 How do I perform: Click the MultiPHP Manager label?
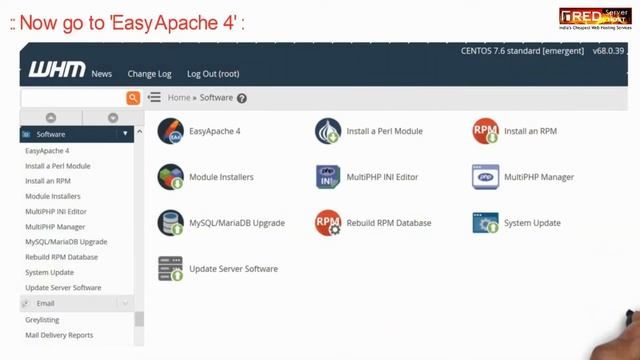(x=539, y=177)
